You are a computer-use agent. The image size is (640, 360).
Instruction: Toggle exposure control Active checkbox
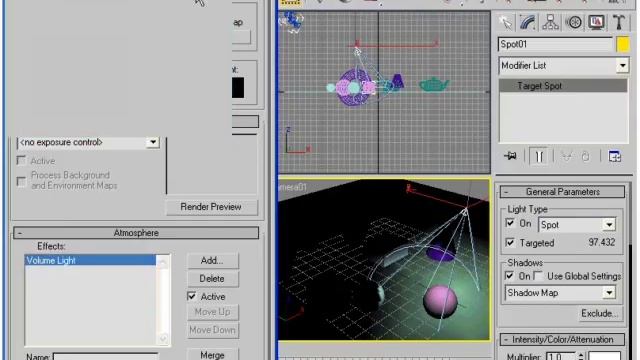(x=21, y=160)
